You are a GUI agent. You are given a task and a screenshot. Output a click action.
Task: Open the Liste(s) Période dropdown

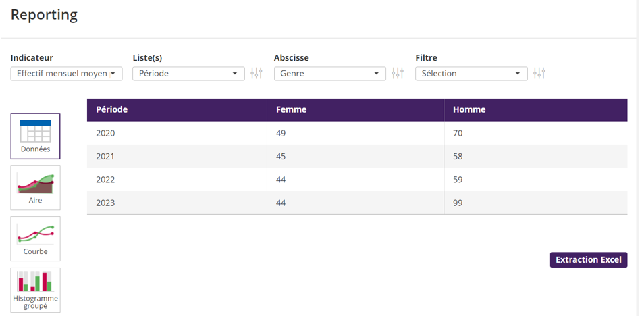click(x=188, y=74)
